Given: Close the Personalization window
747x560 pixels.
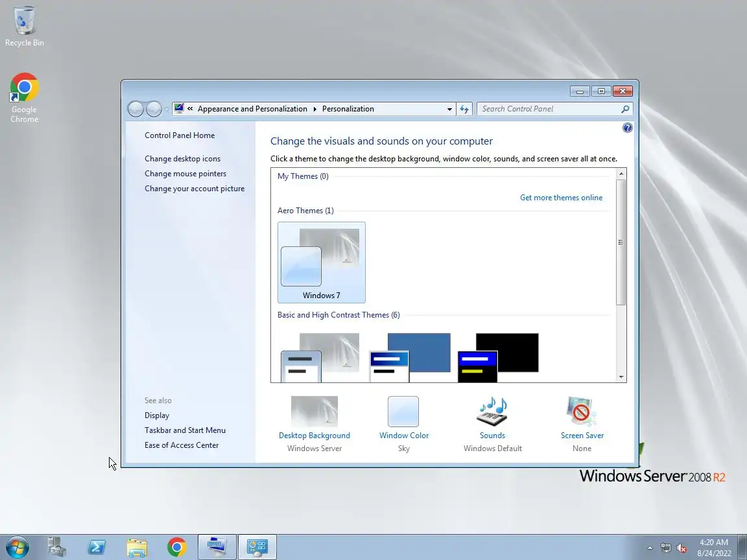Looking at the screenshot, I should click(x=622, y=91).
